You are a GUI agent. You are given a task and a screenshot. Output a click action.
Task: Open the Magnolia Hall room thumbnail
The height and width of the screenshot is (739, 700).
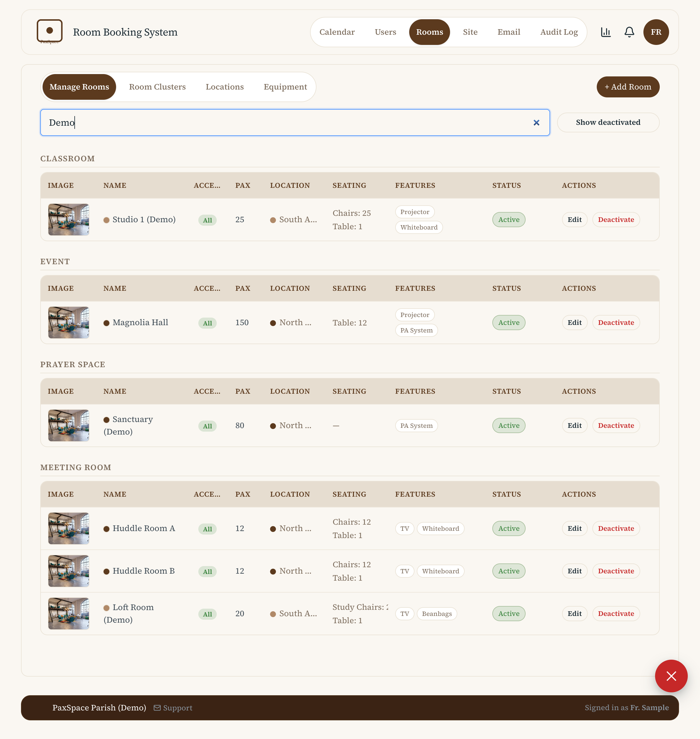tap(69, 323)
